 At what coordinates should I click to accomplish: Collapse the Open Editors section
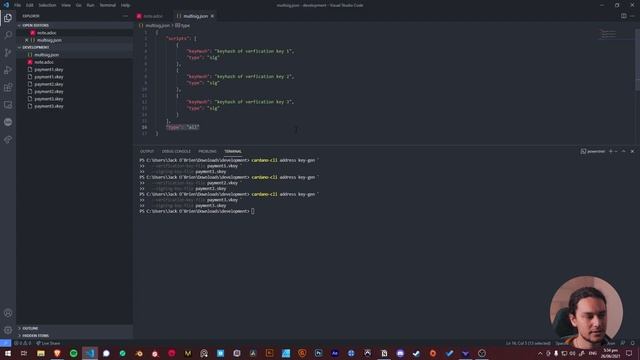click(x=74, y=25)
